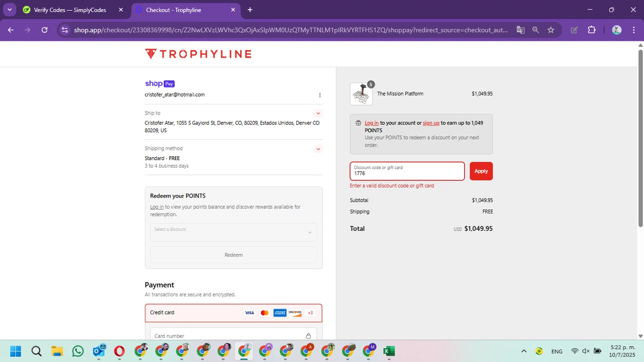Close the Checkout - Trophyline tab
The height and width of the screenshot is (362, 644).
click(233, 10)
